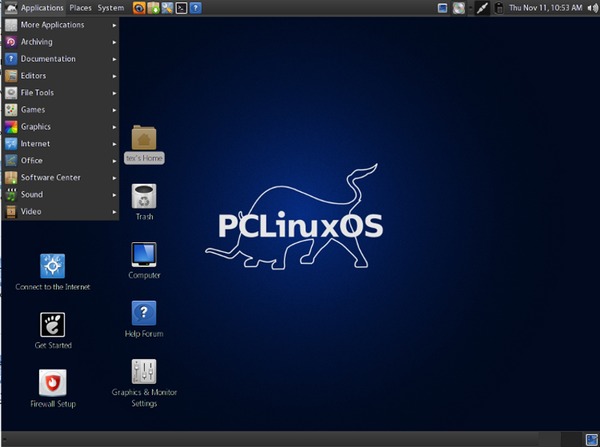Select Software Center in Applications menu
Image resolution: width=600 pixels, height=447 pixels.
60,178
